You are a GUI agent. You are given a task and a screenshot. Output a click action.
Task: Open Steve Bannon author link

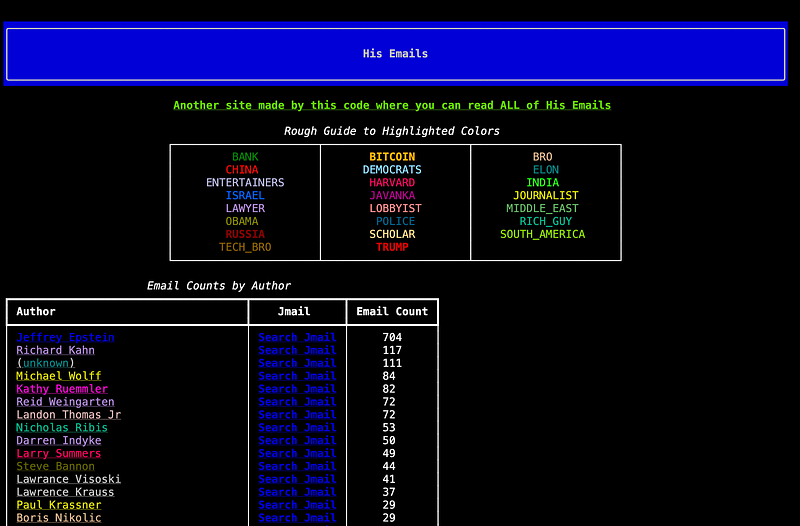click(x=55, y=466)
